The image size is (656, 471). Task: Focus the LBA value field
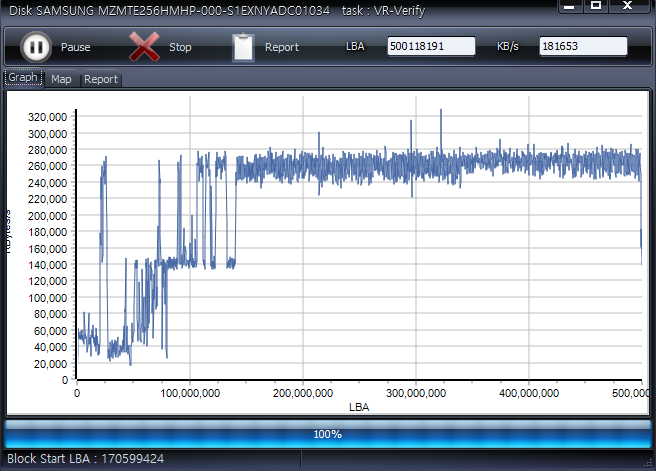pyautogui.click(x=431, y=46)
